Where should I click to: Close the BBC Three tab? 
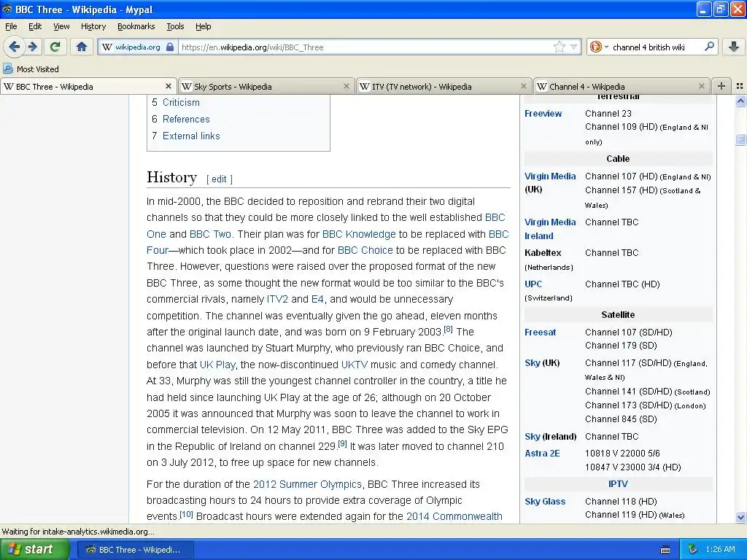tap(169, 86)
